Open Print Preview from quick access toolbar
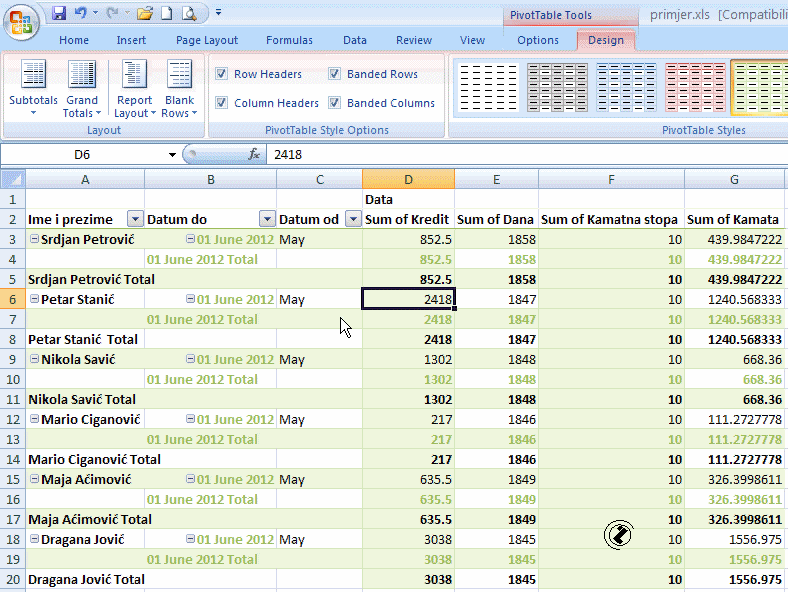This screenshot has height=592, width=788. 188,14
